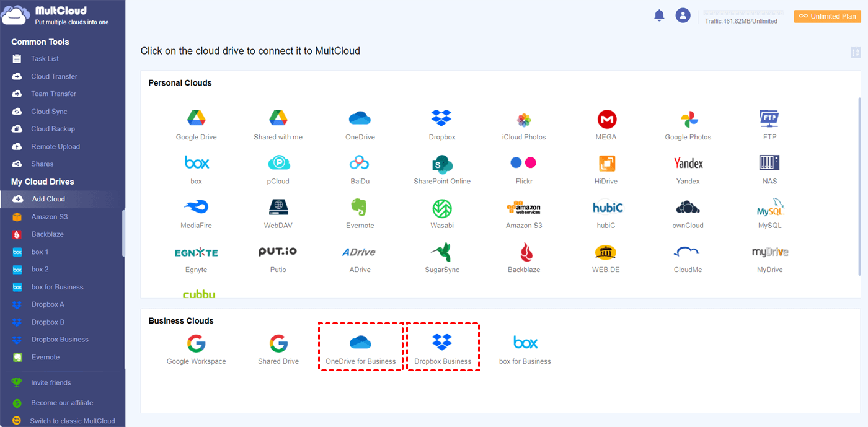
Task: Select Add Cloud in sidebar
Action: tap(62, 199)
